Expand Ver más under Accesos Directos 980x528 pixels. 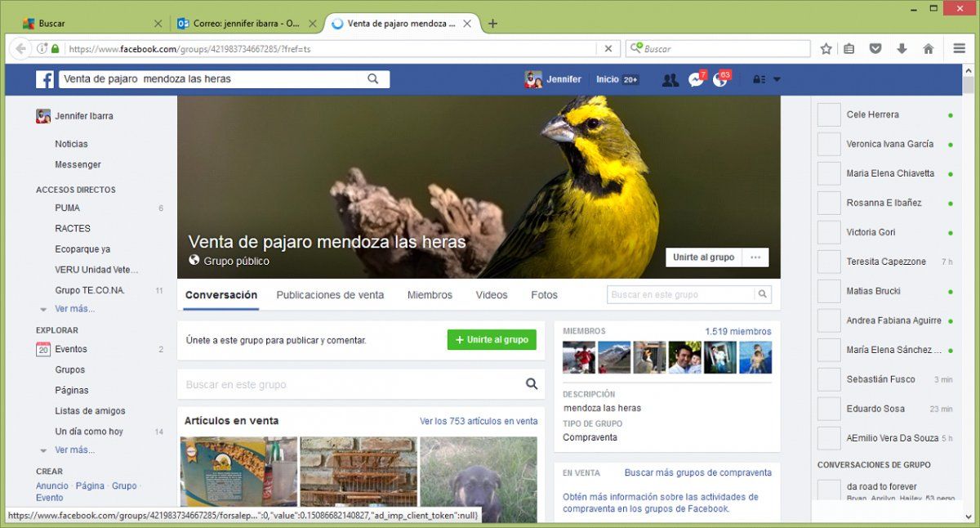point(74,309)
